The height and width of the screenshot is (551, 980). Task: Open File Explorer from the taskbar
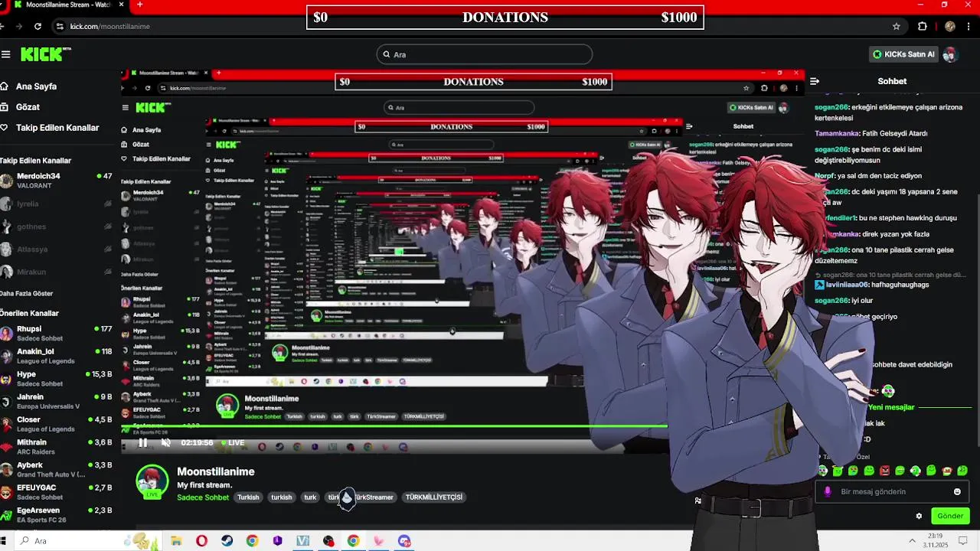coord(176,541)
